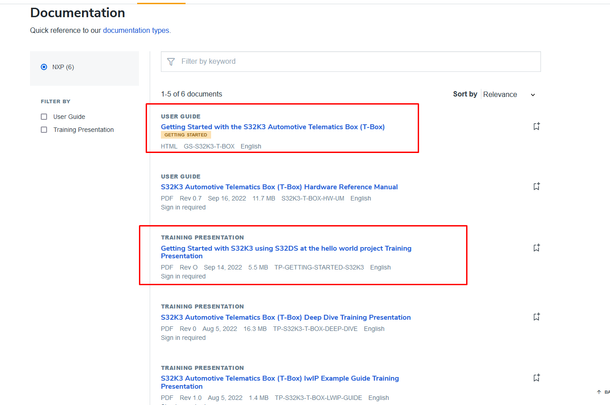Image resolution: width=610 pixels, height=405 pixels.
Task: Bookmark the Hardware Reference Manual document
Action: tap(536, 187)
